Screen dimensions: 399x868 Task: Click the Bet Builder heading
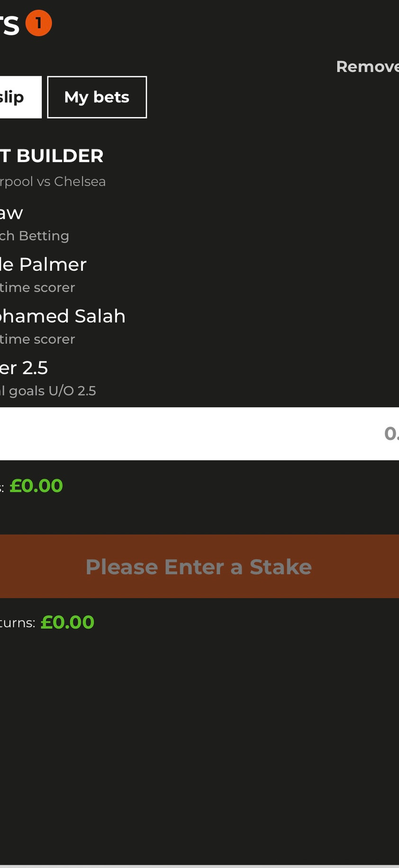51,156
